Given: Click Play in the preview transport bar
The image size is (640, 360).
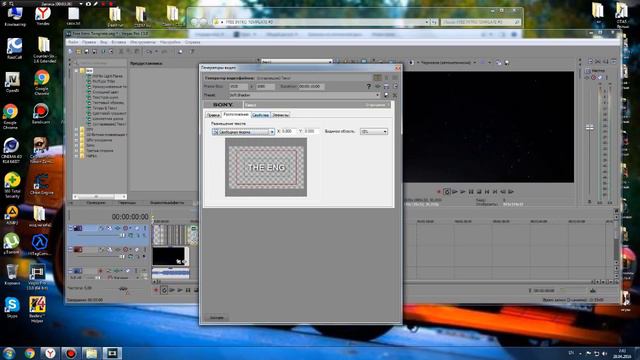Looking at the screenshot, I should click(x=463, y=191).
